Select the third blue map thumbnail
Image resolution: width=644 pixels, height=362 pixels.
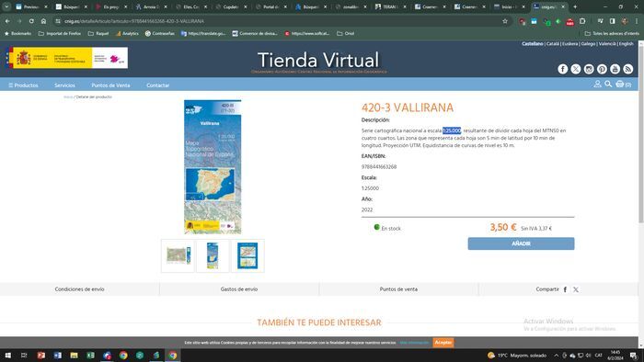click(247, 255)
